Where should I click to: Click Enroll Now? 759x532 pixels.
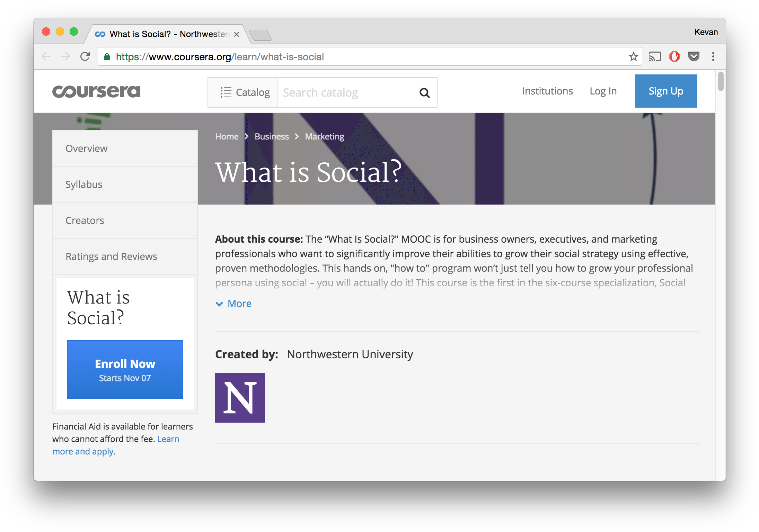[125, 369]
